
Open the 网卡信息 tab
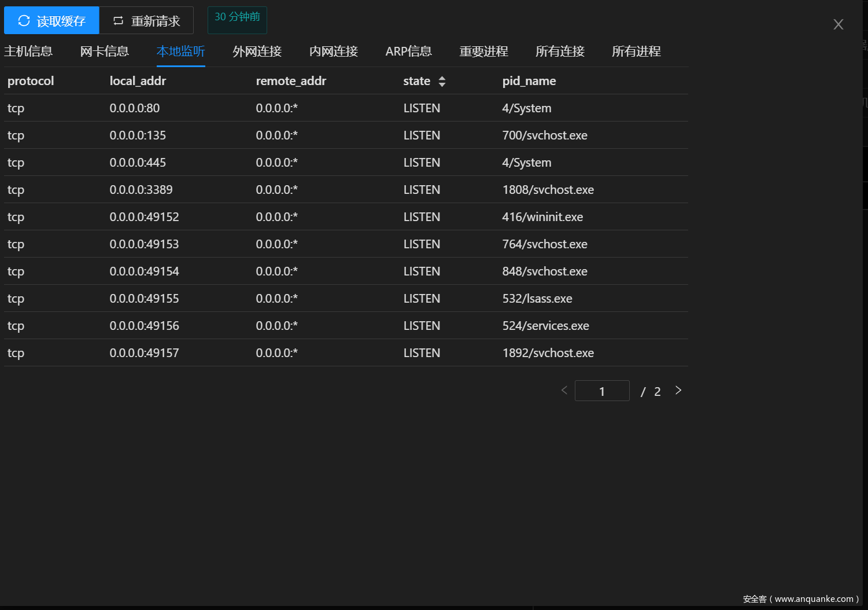pos(105,52)
